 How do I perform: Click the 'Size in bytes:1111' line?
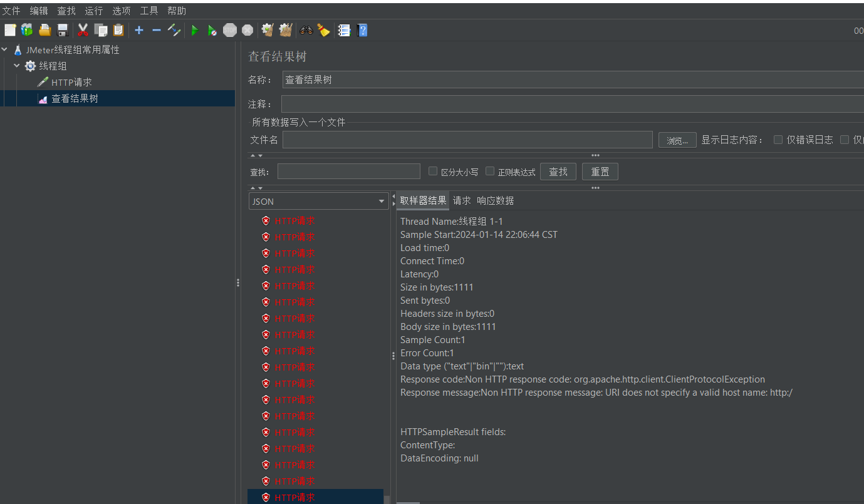pyautogui.click(x=437, y=287)
